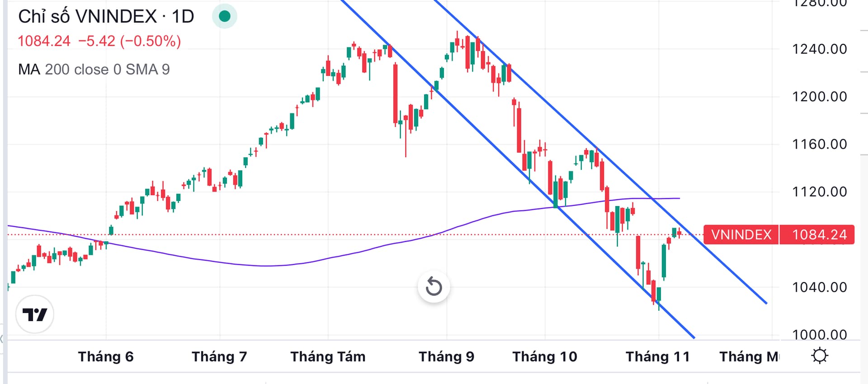Select the MA 200 indicator legend
Viewport: 868px width, 384px height.
(x=94, y=70)
